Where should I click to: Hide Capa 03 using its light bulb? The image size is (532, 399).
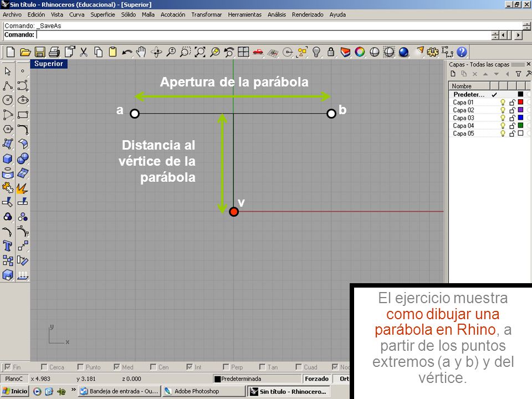503,117
